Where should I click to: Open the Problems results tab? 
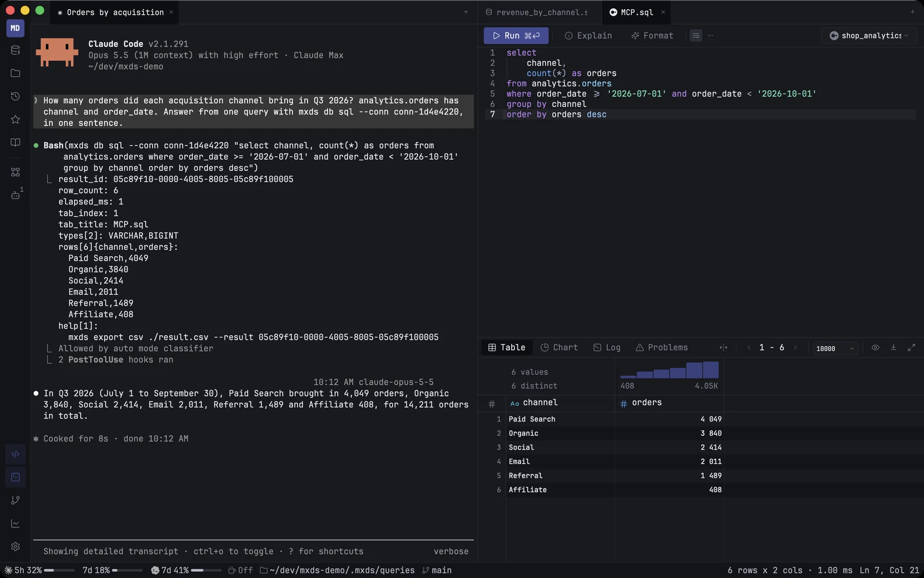(x=661, y=347)
